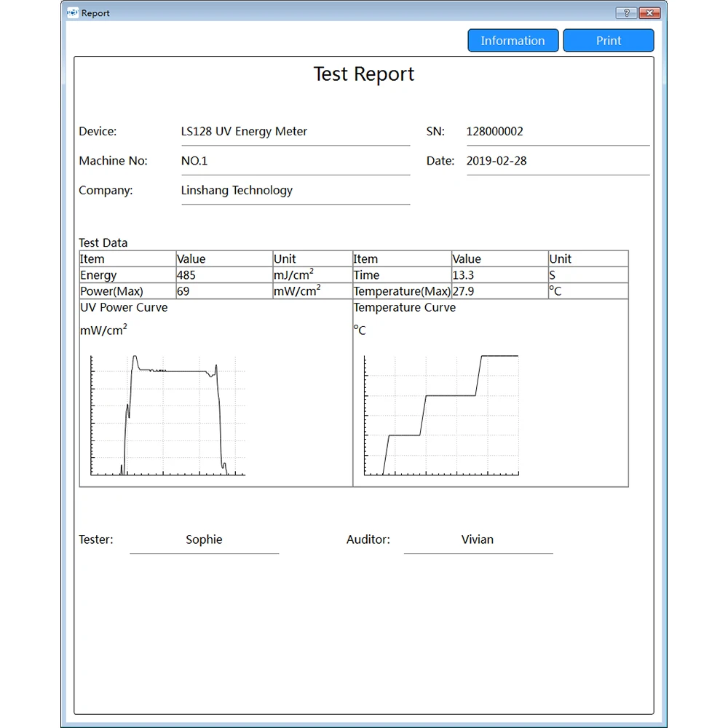Select the Energy value cell 485

[x=223, y=275]
